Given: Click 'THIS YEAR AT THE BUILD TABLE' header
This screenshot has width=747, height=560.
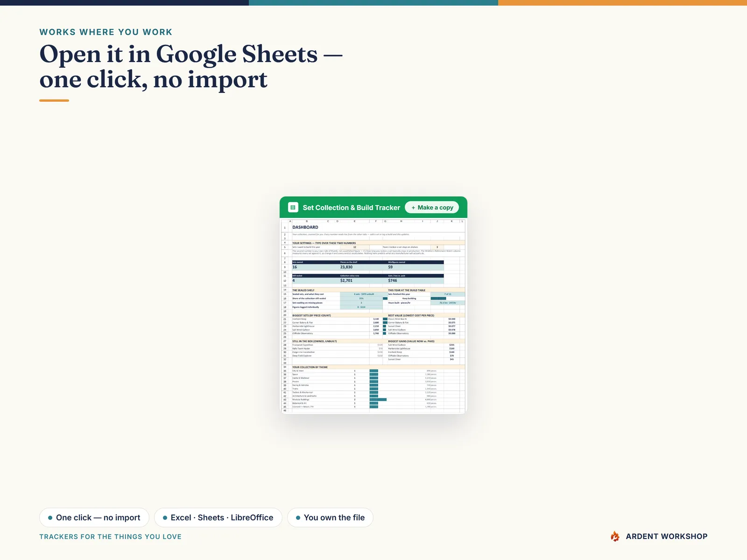Looking at the screenshot, I should 407,290.
